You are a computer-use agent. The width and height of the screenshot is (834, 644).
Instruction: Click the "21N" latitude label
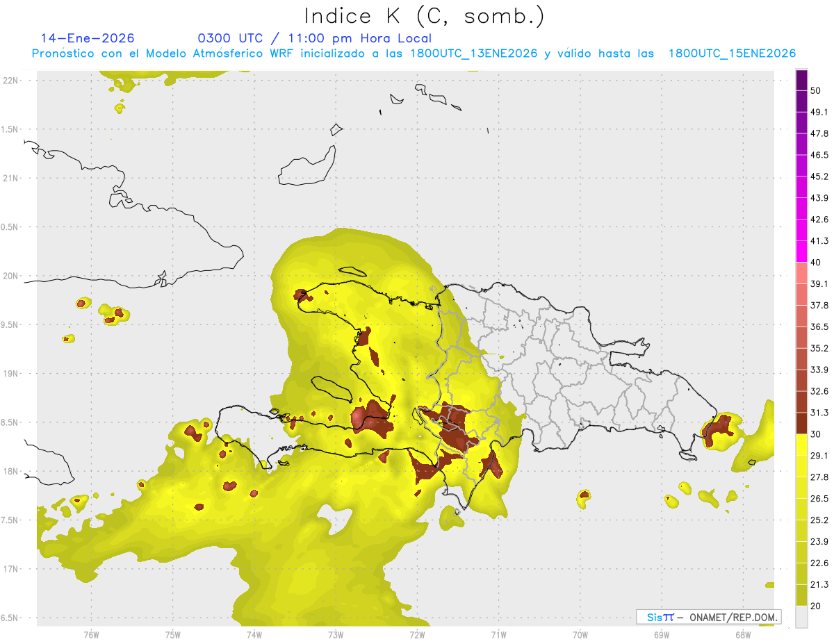point(10,178)
